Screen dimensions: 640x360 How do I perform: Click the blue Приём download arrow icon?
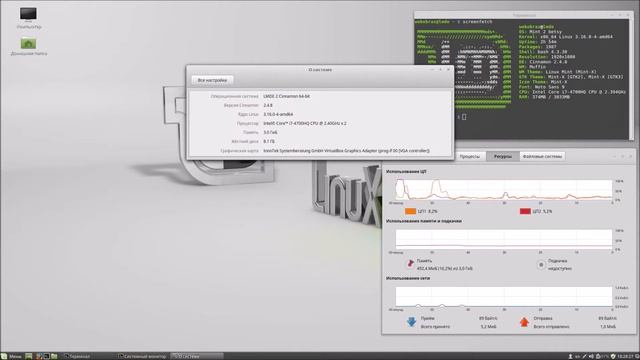[x=411, y=322]
